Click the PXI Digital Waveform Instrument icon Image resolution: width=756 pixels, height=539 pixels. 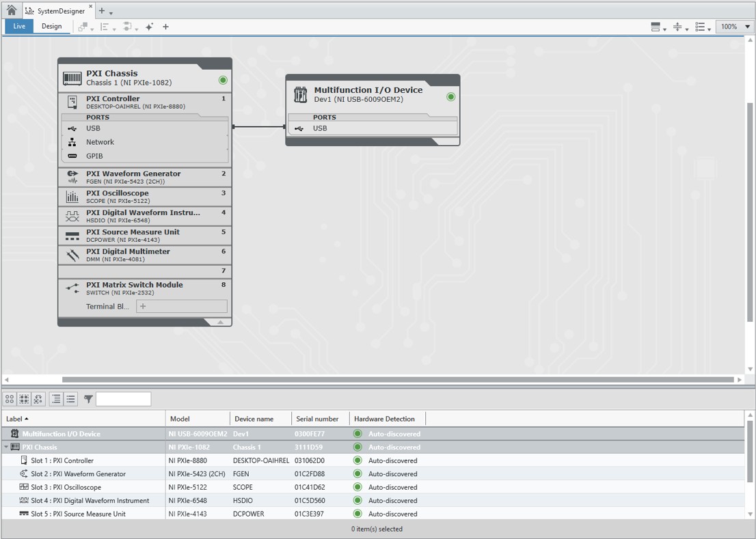[x=72, y=217]
